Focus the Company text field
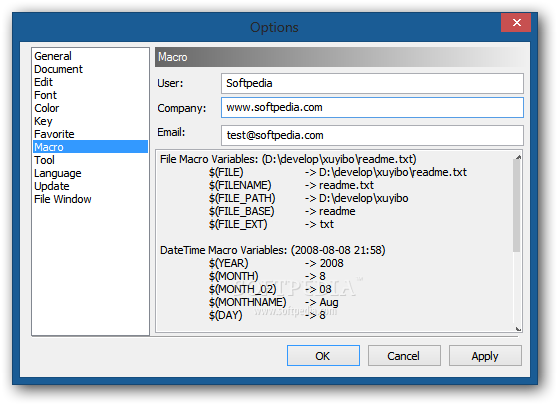 pyautogui.click(x=372, y=107)
